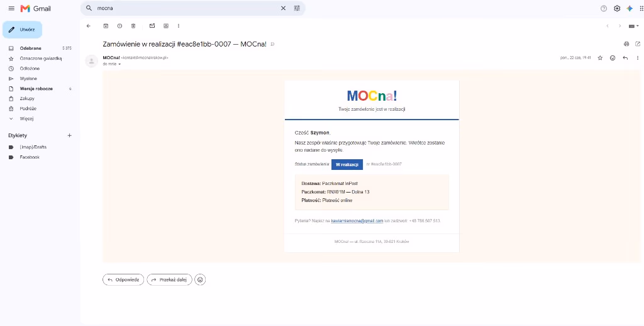The width and height of the screenshot is (644, 326).
Task: Click the email subject 'Zamówienie w realizacji'
Action: point(184,44)
